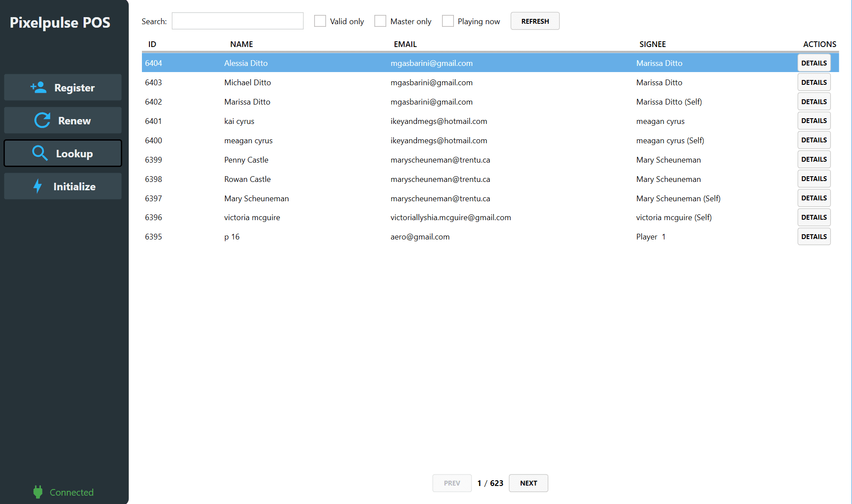852x504 pixels.
Task: Click the SIGNEE column header
Action: click(x=653, y=44)
